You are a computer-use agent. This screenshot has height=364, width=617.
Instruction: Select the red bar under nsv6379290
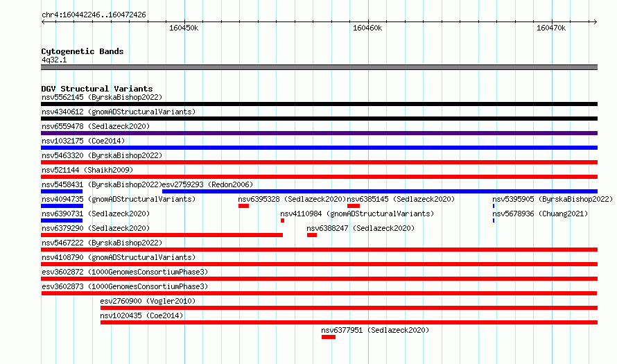point(162,235)
